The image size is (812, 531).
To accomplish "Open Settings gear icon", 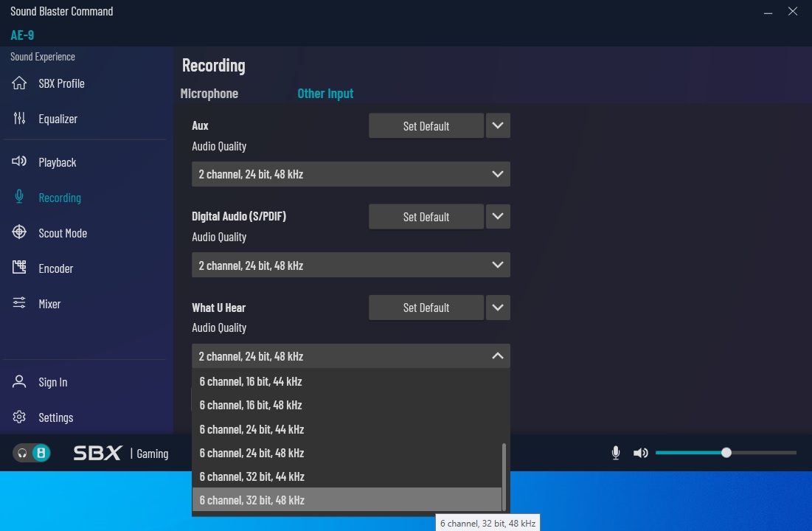I will (19, 417).
